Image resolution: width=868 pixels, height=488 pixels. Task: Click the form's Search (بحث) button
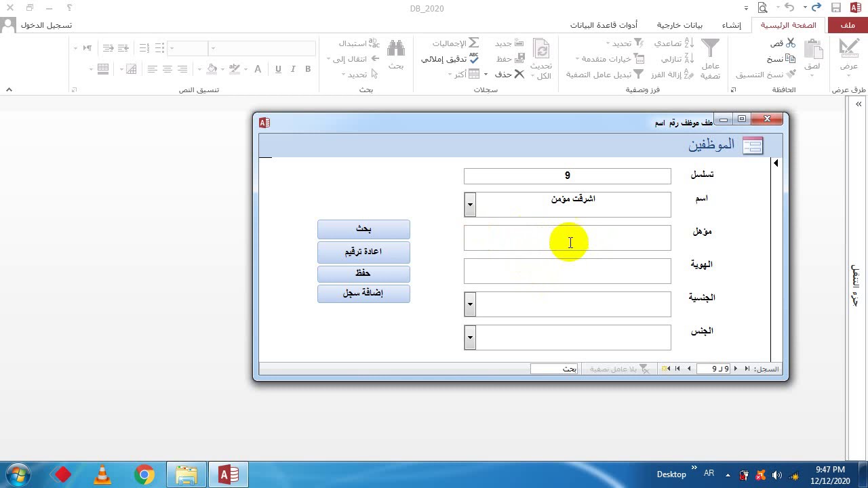tap(363, 229)
